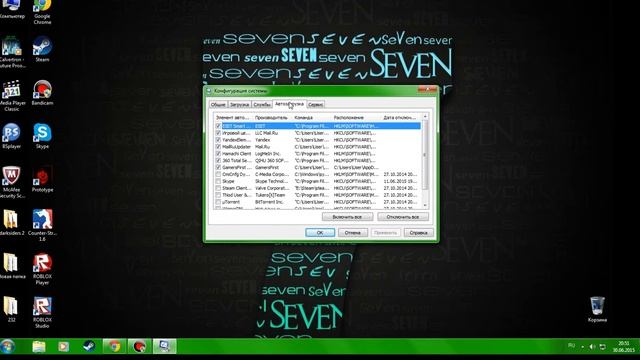Switch to Bandicam in the taskbar

point(140,347)
